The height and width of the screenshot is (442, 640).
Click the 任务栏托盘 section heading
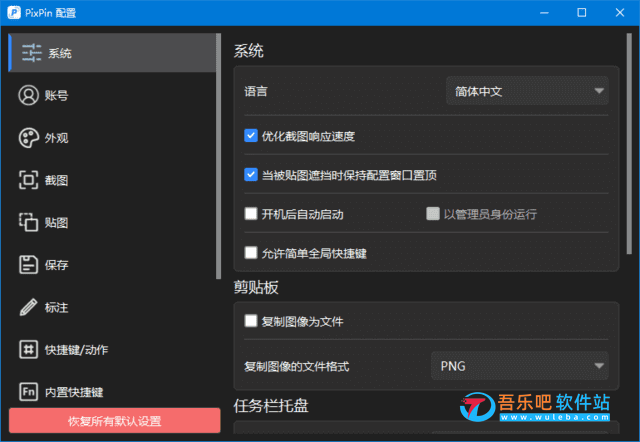[x=271, y=406]
